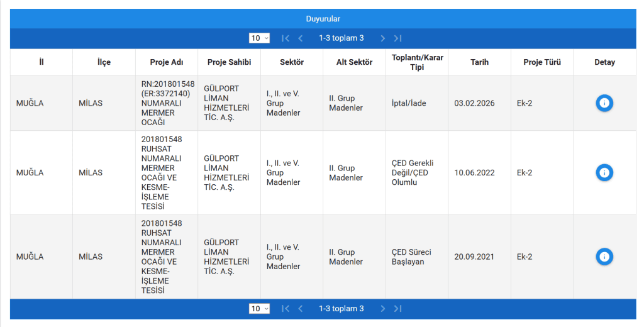The width and height of the screenshot is (644, 327).
Task: Open rows-per-page dropdown in top paginator
Action: pyautogui.click(x=259, y=38)
